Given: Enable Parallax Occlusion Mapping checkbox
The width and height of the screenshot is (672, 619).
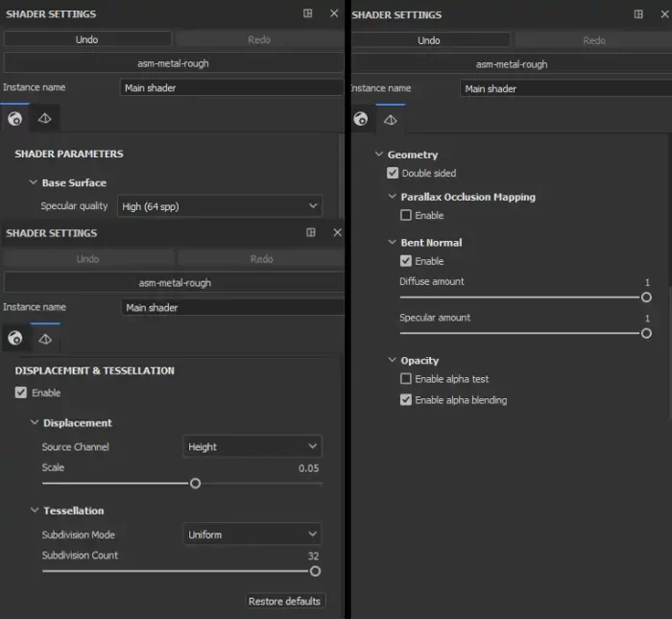Looking at the screenshot, I should 406,216.
